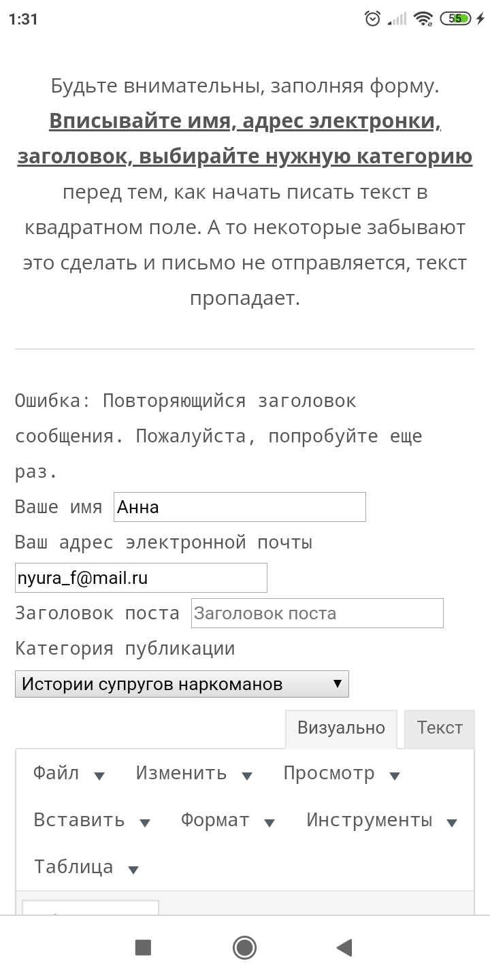Open recent apps with square button
The width and height of the screenshot is (490, 980).
[x=143, y=947]
